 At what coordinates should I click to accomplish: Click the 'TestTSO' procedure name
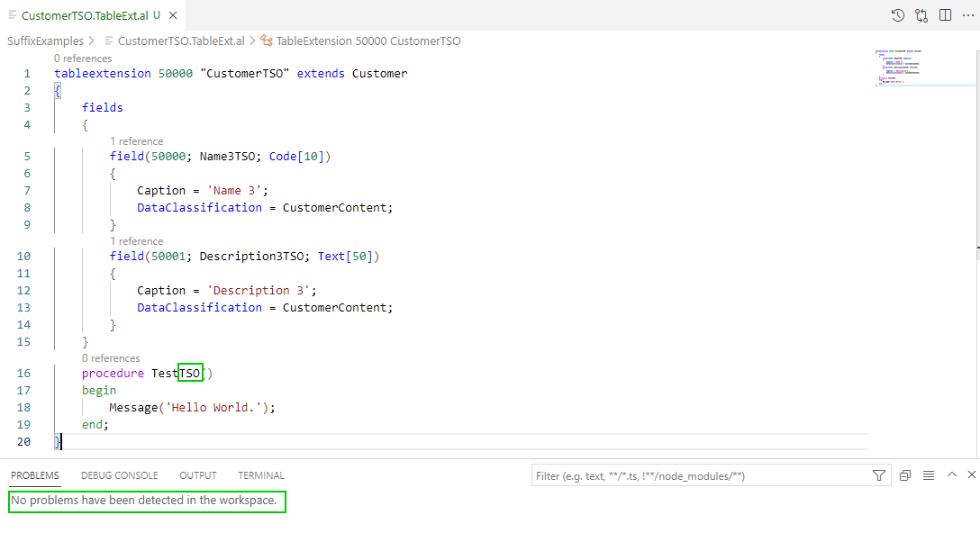click(x=176, y=373)
